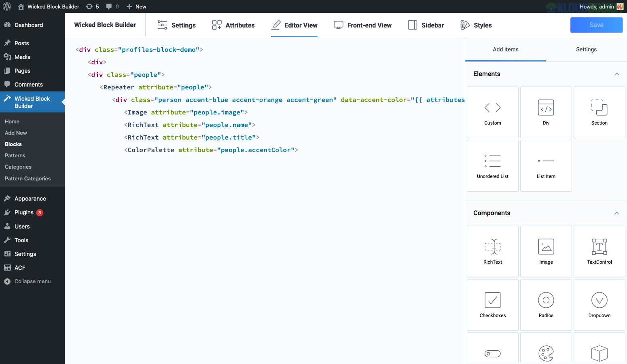
Task: Add an Image component
Action: click(x=546, y=252)
